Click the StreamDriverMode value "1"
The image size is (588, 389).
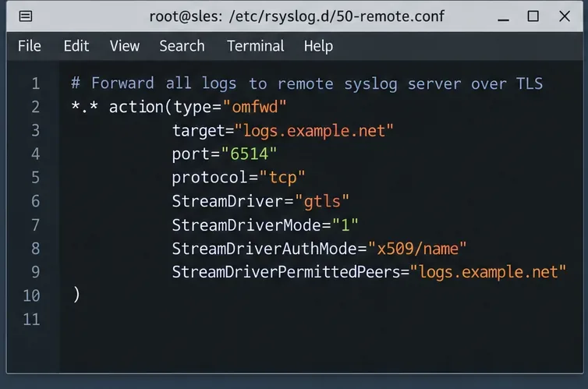[345, 225]
